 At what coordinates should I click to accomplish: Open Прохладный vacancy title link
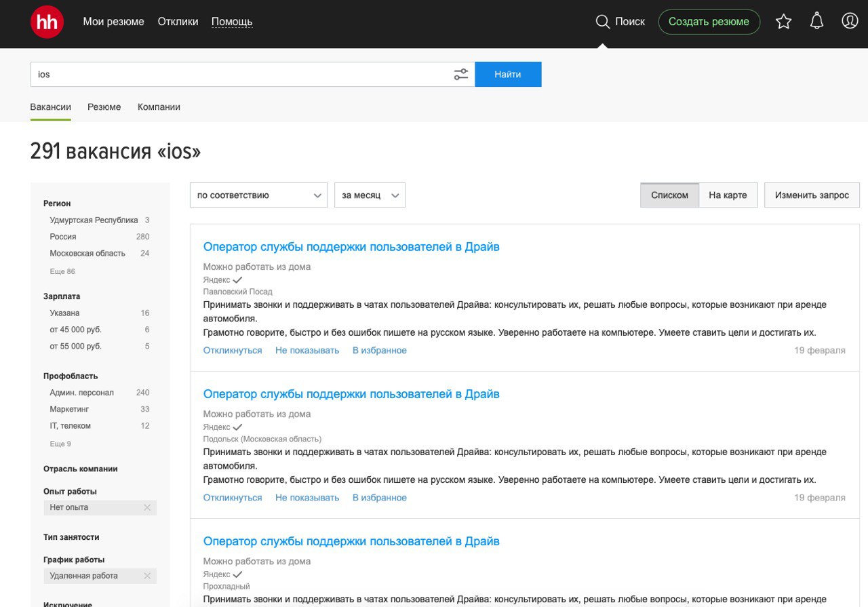[351, 541]
